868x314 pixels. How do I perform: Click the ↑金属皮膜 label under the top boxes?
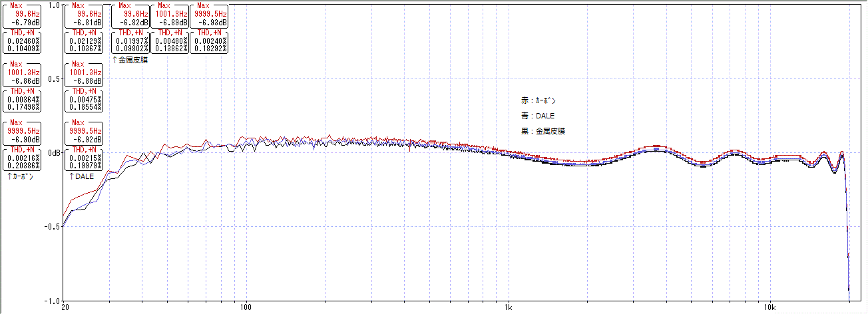pyautogui.click(x=130, y=60)
